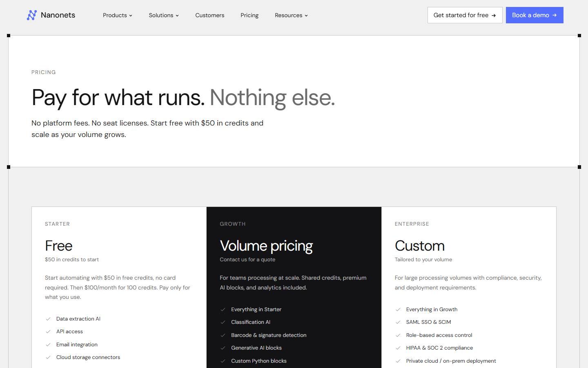Click the "API access" feature item
Viewport: 588px width, 368px height.
(69, 332)
